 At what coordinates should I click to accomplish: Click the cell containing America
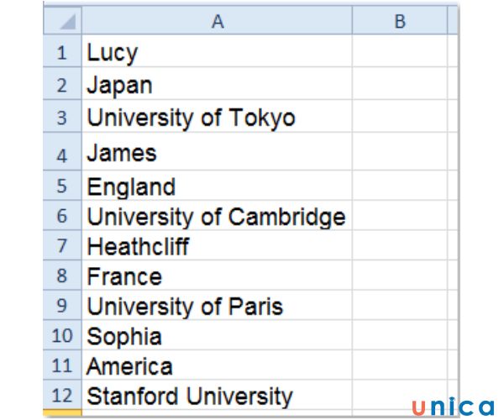point(217,366)
